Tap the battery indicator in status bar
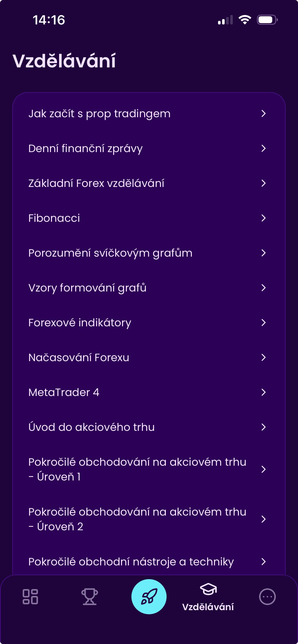Screen dimensions: 298x644 click(x=267, y=20)
